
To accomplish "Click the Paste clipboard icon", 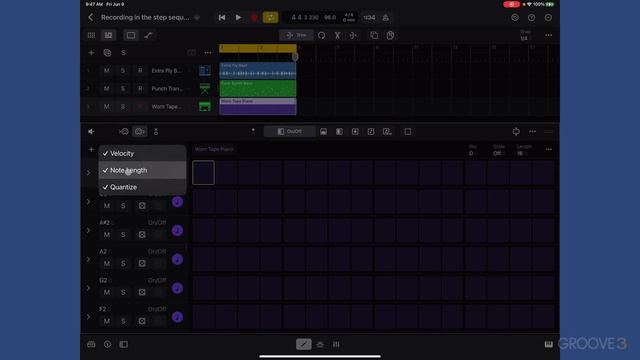I will tap(390, 36).
